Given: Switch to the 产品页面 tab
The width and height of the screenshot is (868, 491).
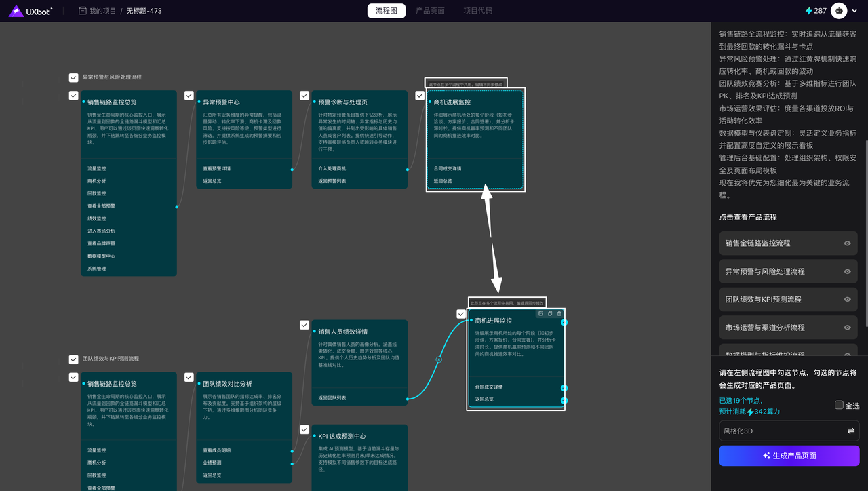Looking at the screenshot, I should pyautogui.click(x=430, y=11).
